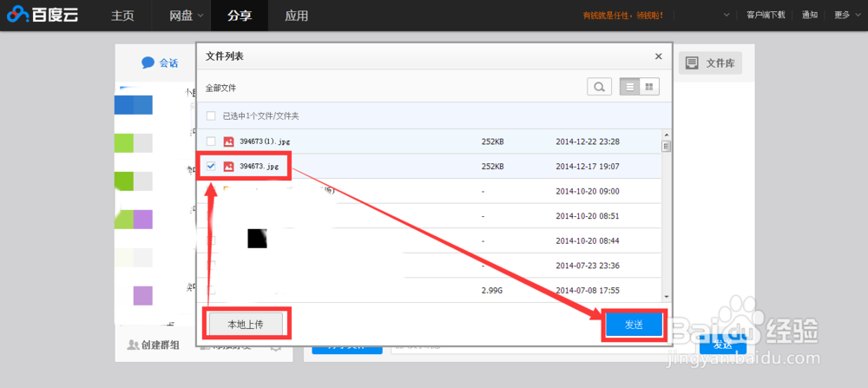The width and height of the screenshot is (868, 388).
Task: Close the 文件列表 dialog
Action: click(x=658, y=56)
